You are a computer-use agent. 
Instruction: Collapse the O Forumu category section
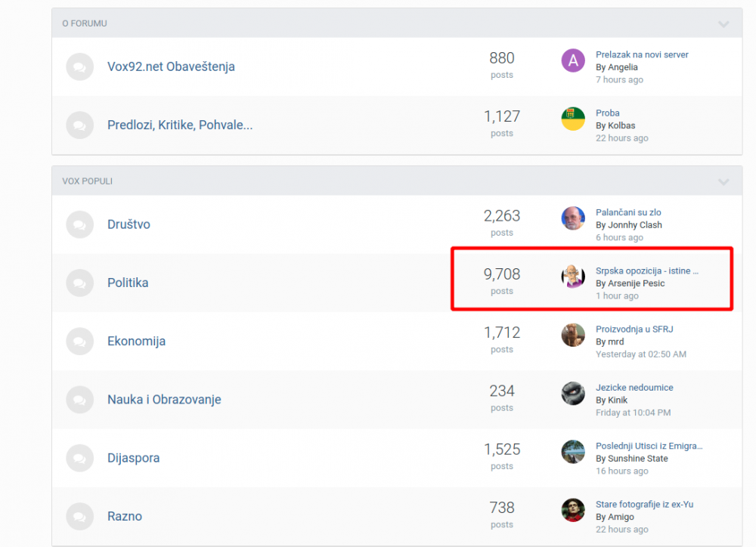pos(723,24)
